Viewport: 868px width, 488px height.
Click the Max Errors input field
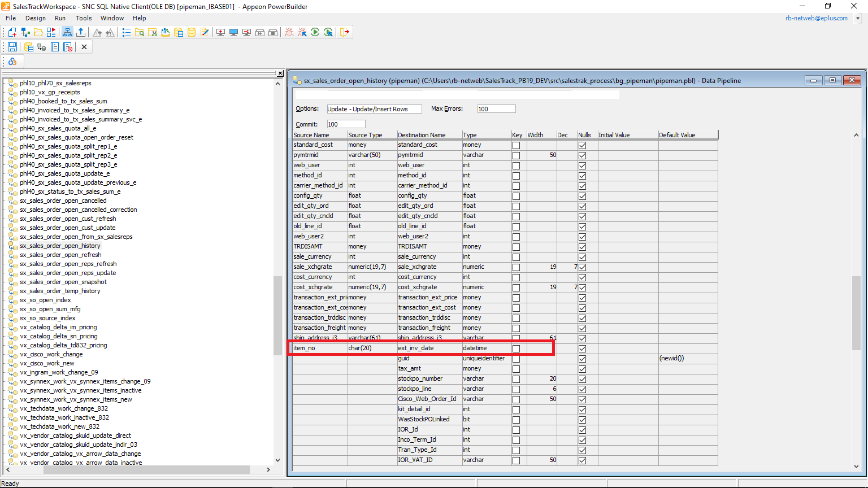[496, 109]
